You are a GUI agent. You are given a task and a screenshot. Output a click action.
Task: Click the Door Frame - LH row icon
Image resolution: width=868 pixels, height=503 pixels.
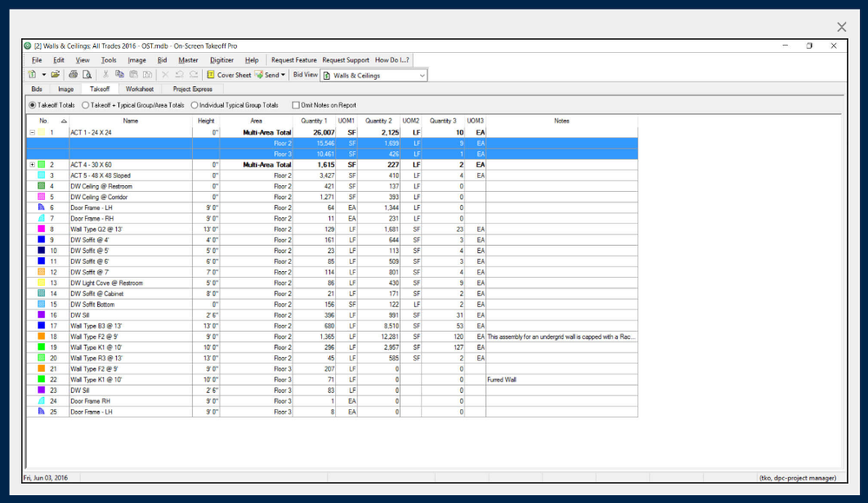pos(42,208)
